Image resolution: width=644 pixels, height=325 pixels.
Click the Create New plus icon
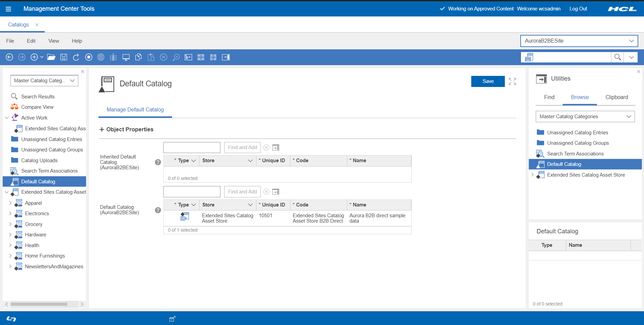pos(34,57)
